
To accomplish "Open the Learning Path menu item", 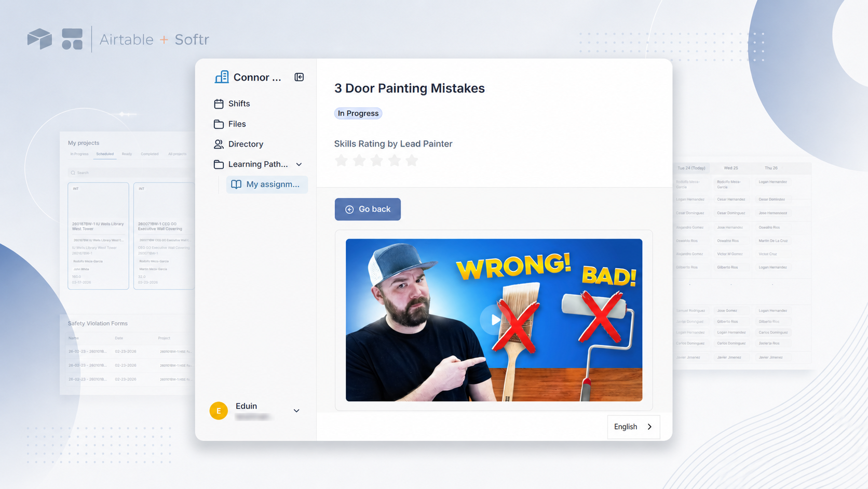I will [258, 164].
